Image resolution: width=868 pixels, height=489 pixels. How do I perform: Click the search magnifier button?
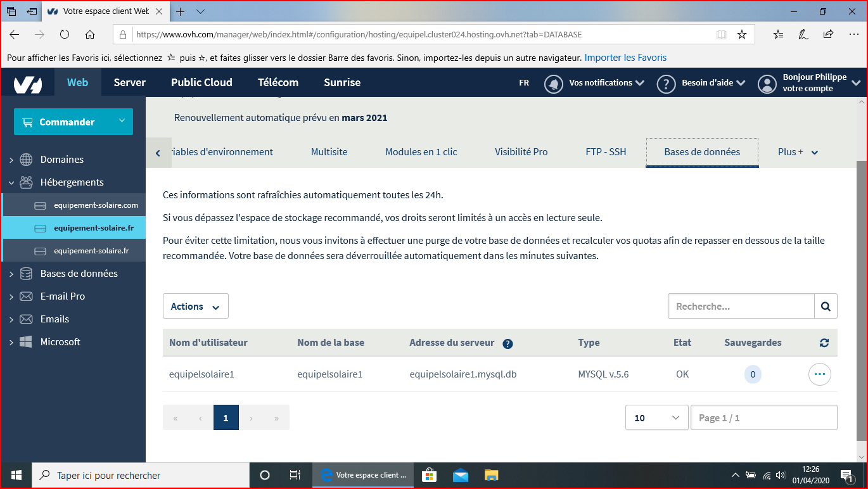tap(826, 306)
